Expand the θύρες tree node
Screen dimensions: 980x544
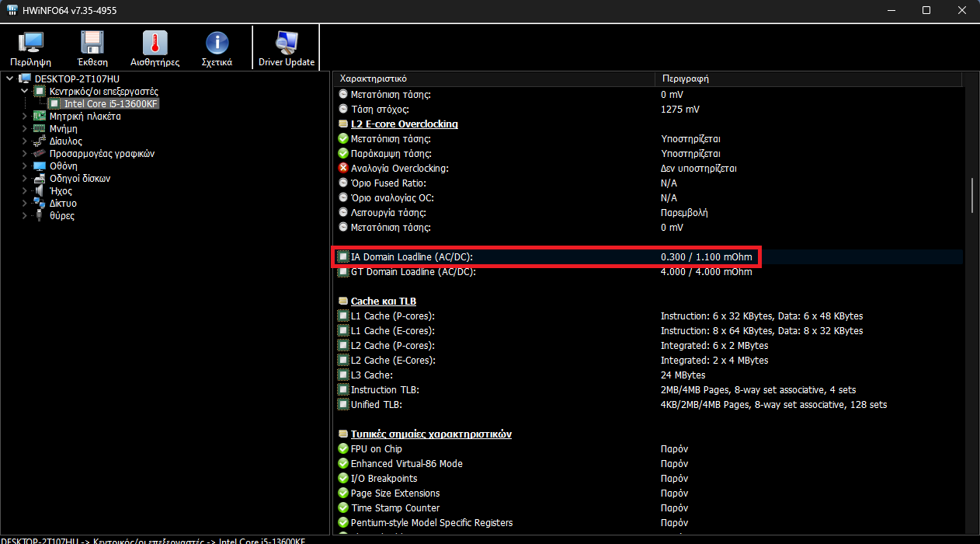click(25, 216)
